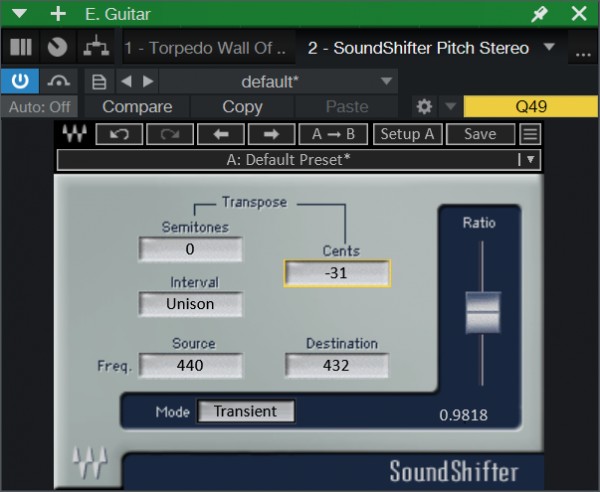This screenshot has height=492, width=600.
Task: Click the Cents value field
Action: point(337,273)
